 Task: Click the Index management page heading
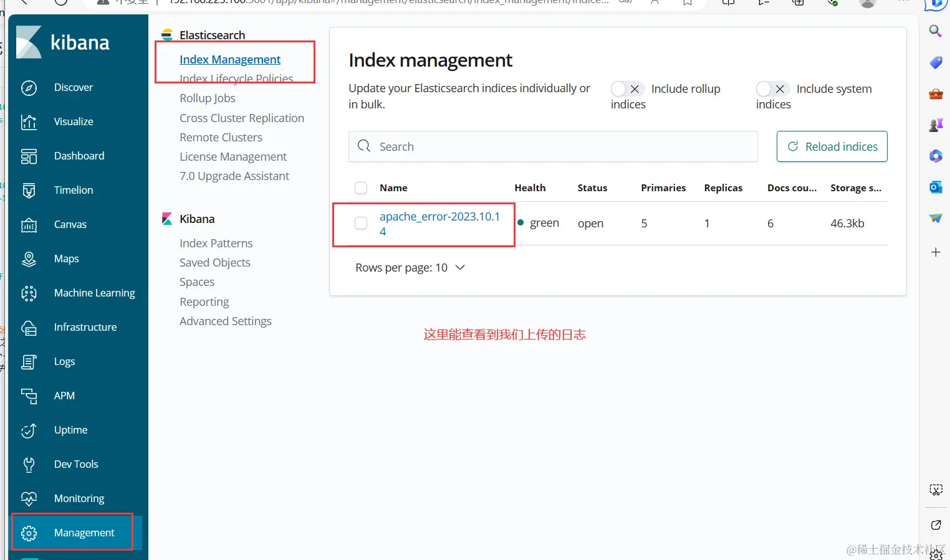[430, 60]
